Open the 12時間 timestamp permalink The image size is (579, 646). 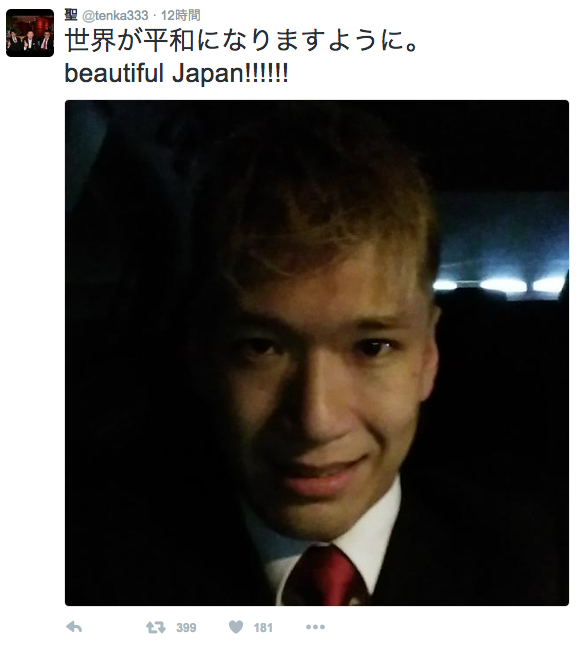[180, 16]
